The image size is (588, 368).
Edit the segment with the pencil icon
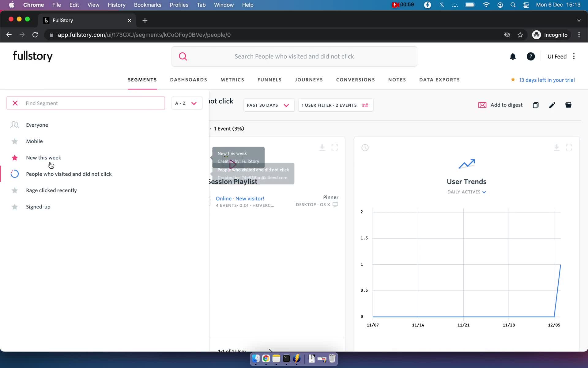[552, 105]
